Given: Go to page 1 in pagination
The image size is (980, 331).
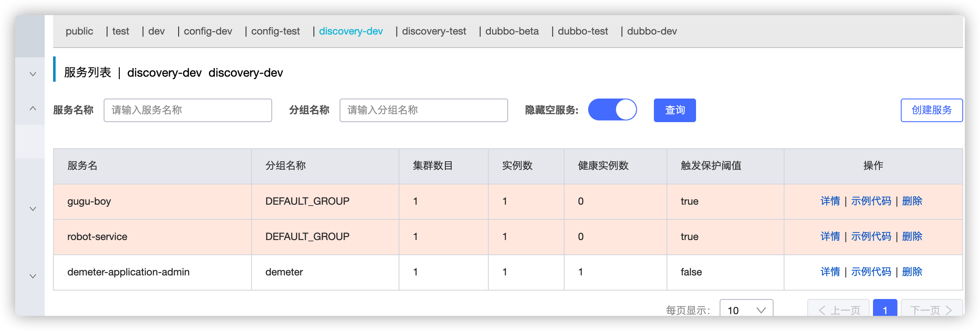Looking at the screenshot, I should click(x=885, y=310).
